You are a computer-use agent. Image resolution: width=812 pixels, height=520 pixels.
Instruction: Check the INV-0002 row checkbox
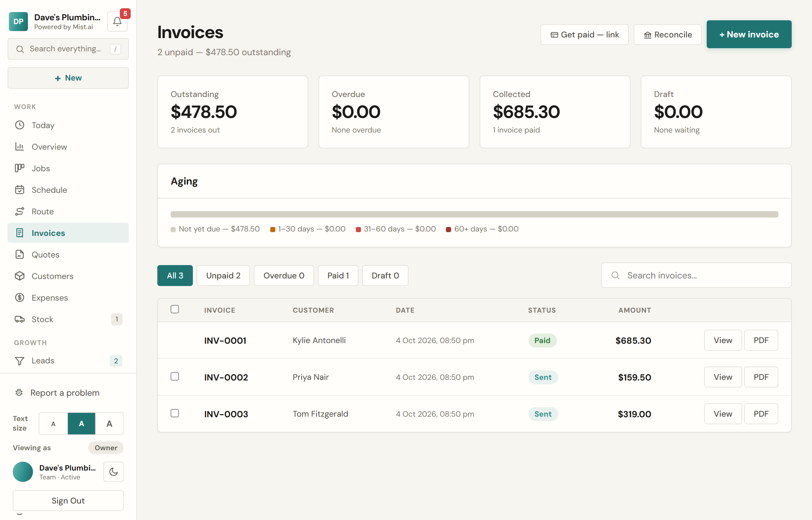click(x=175, y=376)
